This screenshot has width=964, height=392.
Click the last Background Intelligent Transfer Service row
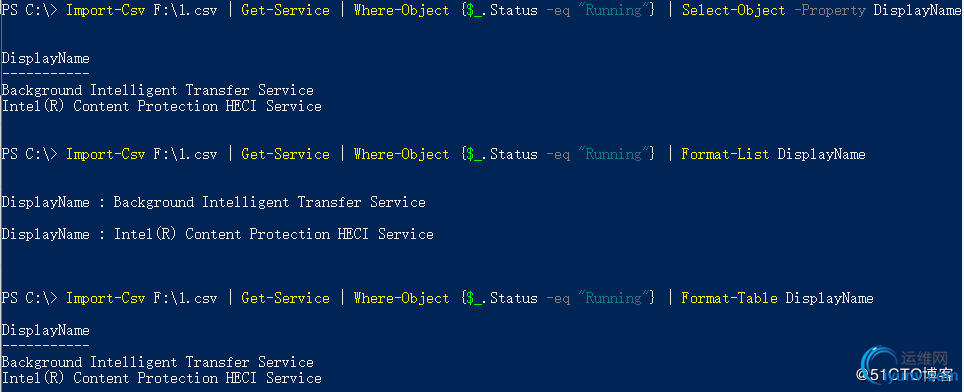click(157, 363)
